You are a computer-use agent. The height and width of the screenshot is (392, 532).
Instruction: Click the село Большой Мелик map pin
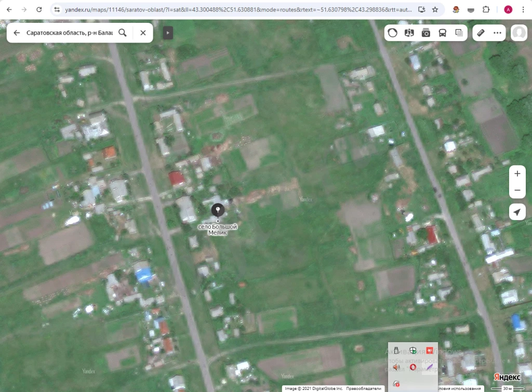click(218, 210)
